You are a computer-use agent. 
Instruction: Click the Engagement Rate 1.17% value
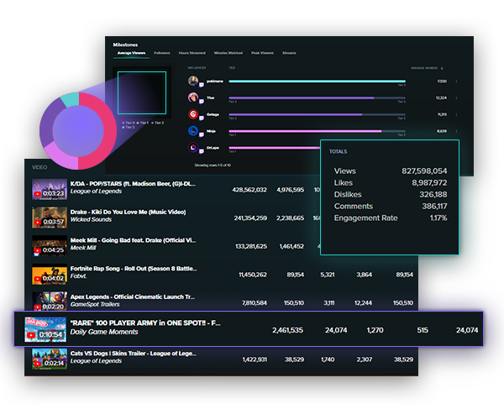pos(438,218)
